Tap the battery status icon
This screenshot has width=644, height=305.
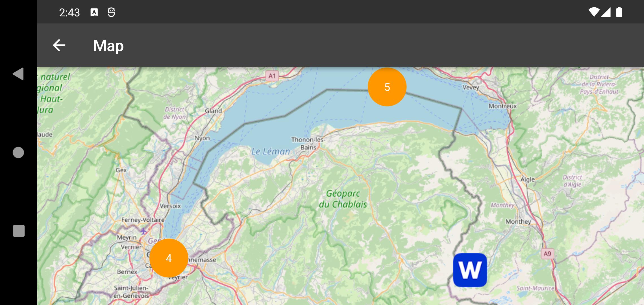click(x=619, y=12)
